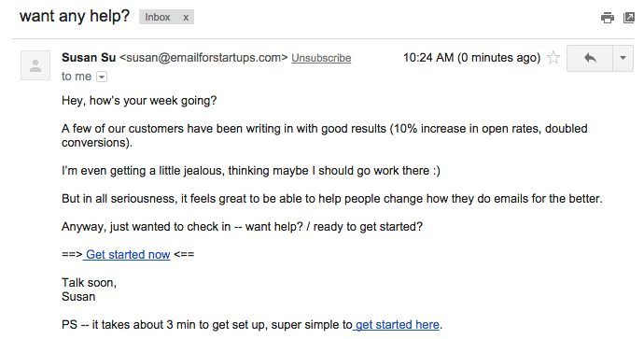
Task: Click the reply arrow button
Action: click(589, 58)
